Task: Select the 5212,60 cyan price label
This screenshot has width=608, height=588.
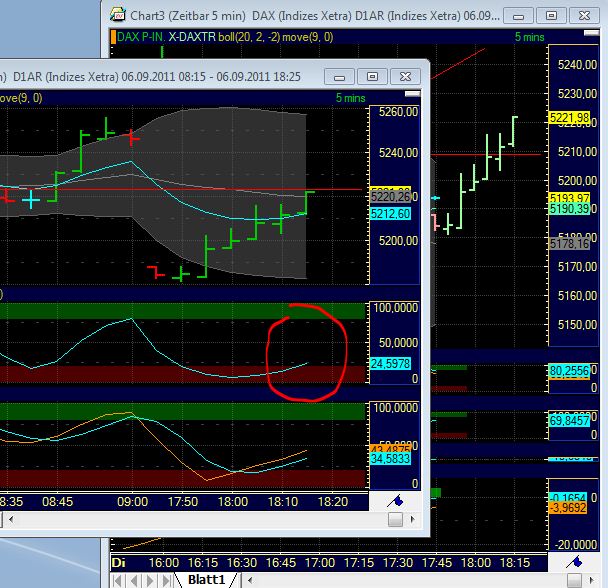Action: pos(390,214)
